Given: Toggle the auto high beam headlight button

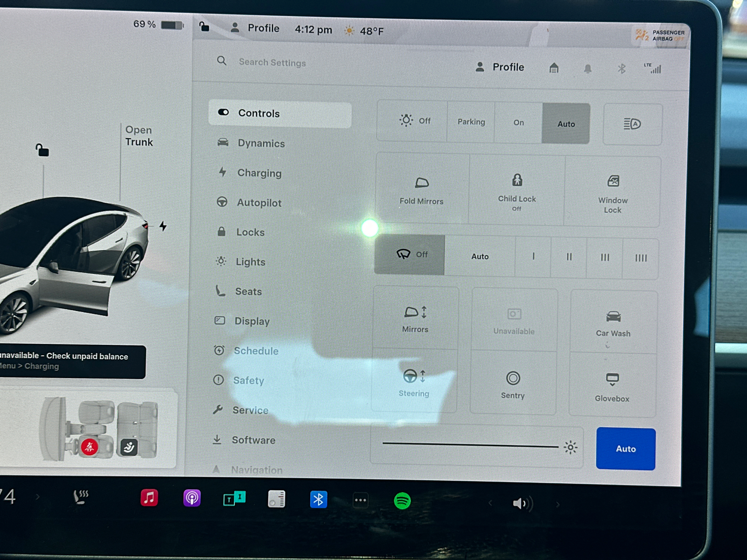Looking at the screenshot, I should (633, 124).
